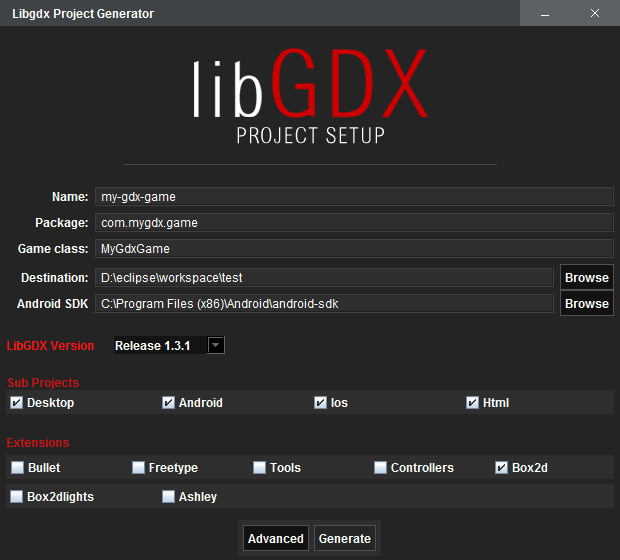Minimize the Libgdx Project Generator window
The height and width of the screenshot is (560, 620).
545,13
